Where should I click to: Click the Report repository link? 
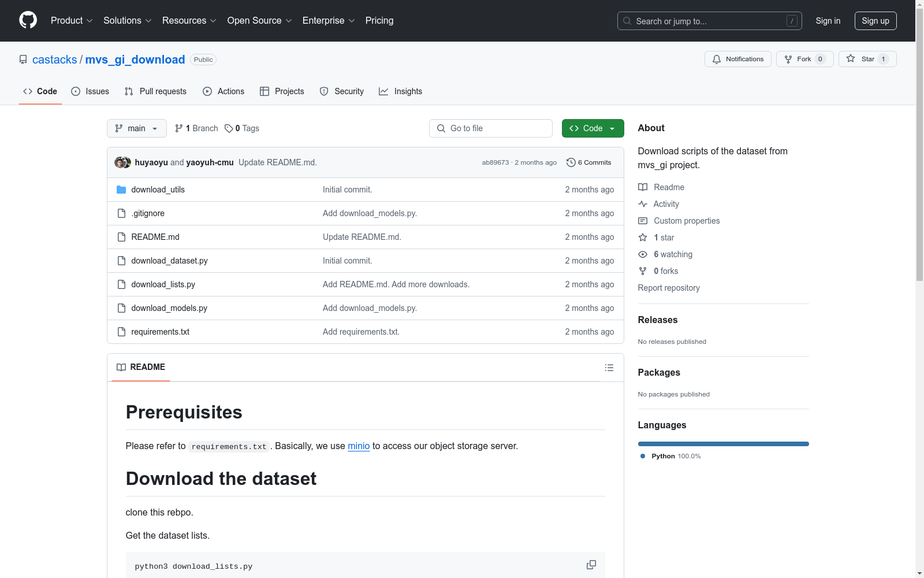[669, 288]
